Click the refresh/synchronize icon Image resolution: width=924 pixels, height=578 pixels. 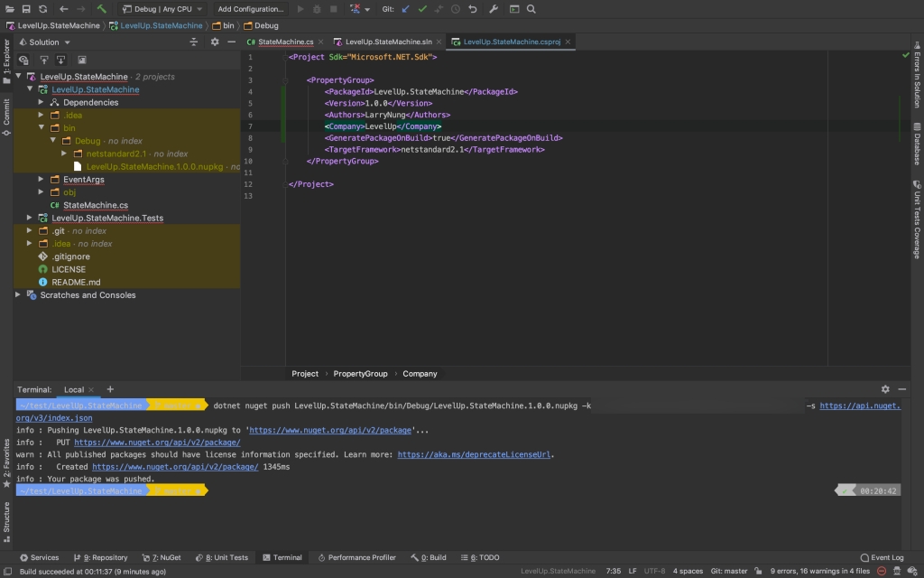tap(43, 9)
